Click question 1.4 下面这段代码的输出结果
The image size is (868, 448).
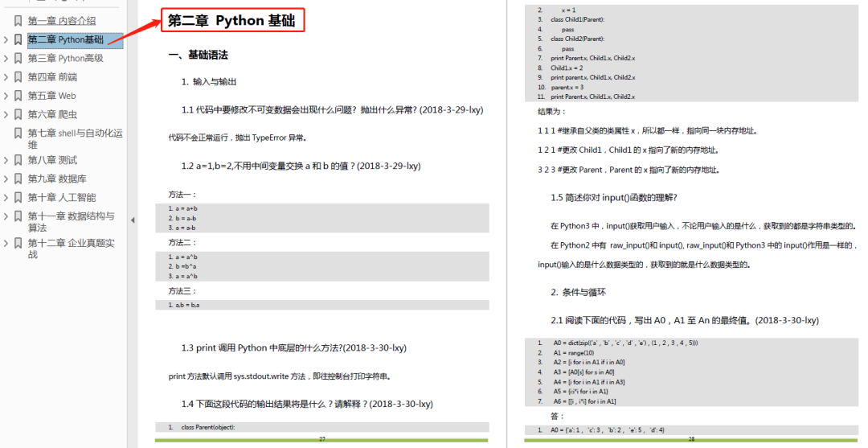point(307,405)
